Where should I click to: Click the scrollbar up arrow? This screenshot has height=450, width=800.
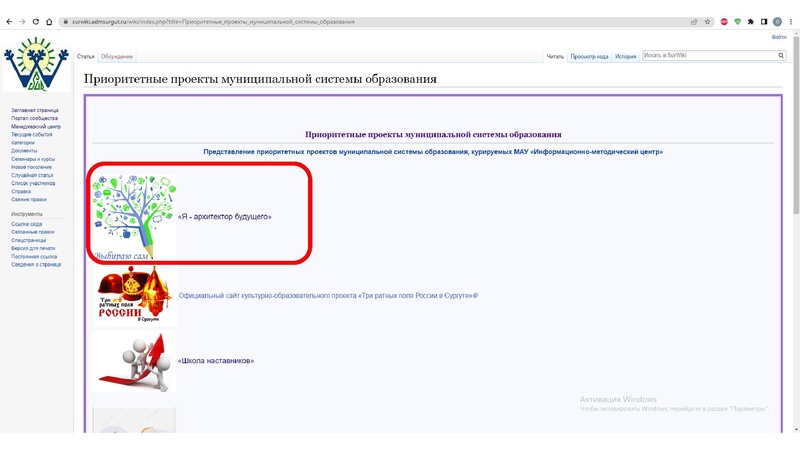[x=796, y=34]
